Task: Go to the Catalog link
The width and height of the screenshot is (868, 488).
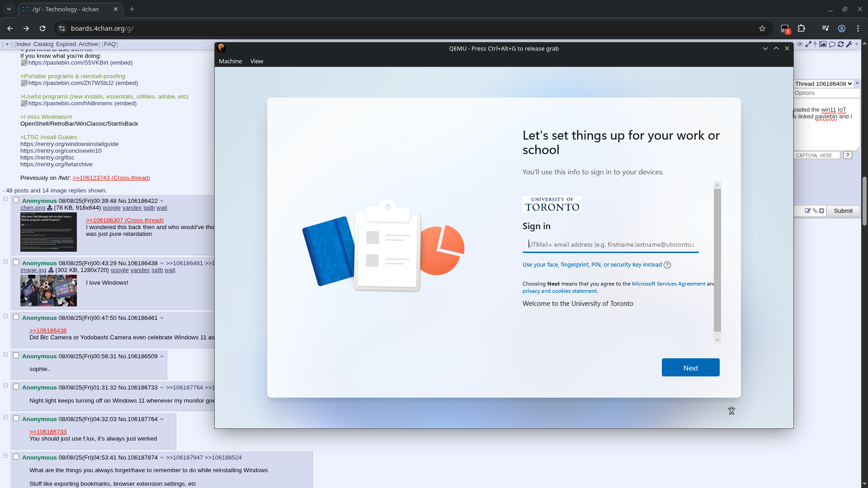Action: point(43,44)
